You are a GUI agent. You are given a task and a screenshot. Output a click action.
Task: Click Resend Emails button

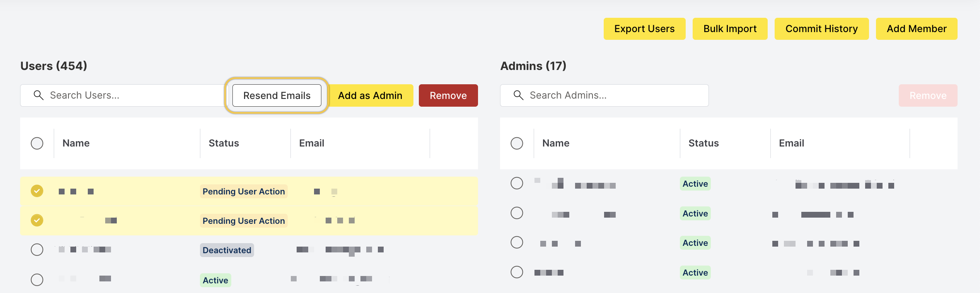coord(277,95)
